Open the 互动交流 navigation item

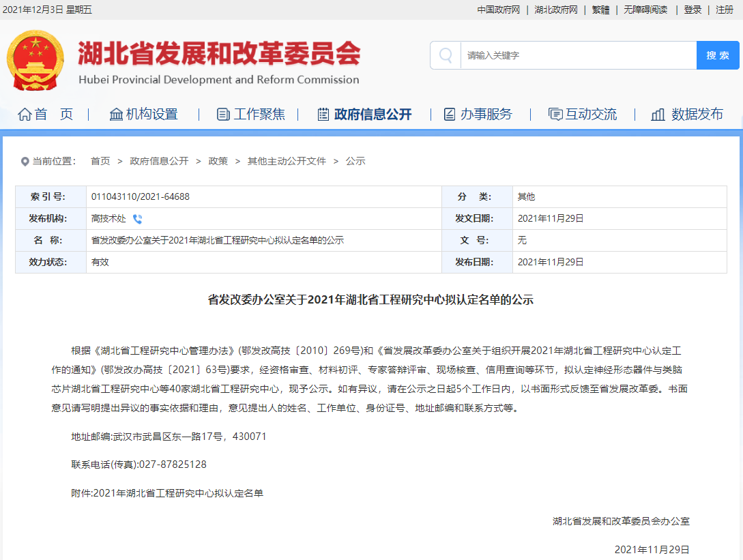583,115
